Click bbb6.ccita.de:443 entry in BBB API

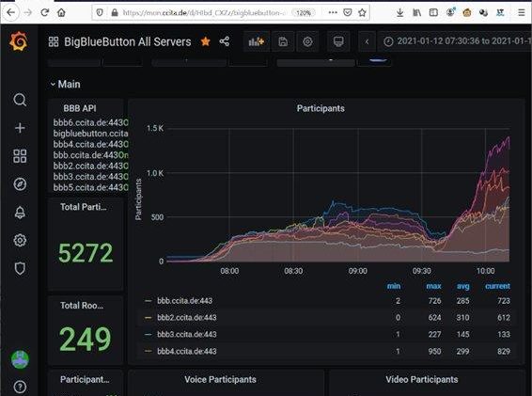(x=90, y=122)
